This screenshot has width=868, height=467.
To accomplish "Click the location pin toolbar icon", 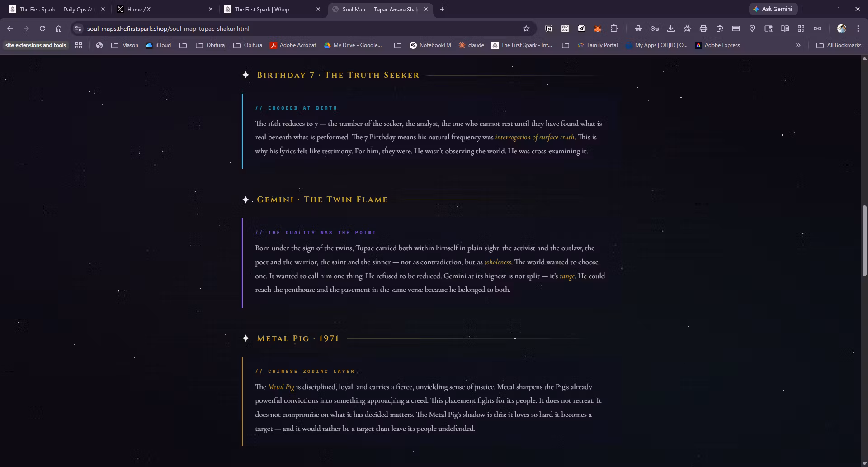I will coord(752,29).
